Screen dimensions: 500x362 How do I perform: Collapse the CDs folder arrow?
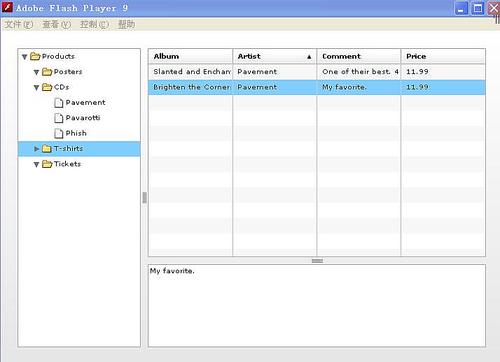(36, 88)
